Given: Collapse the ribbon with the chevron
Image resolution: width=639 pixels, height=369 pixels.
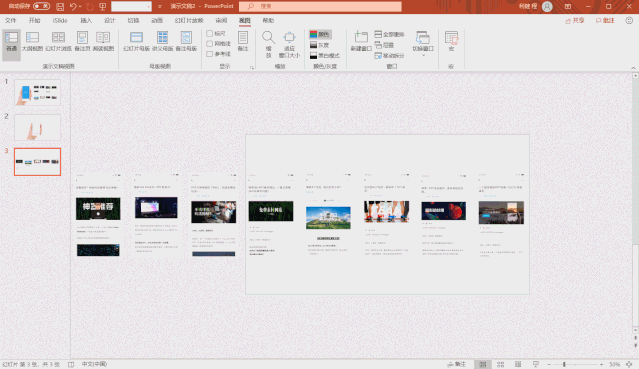Looking at the screenshot, I should 633,68.
